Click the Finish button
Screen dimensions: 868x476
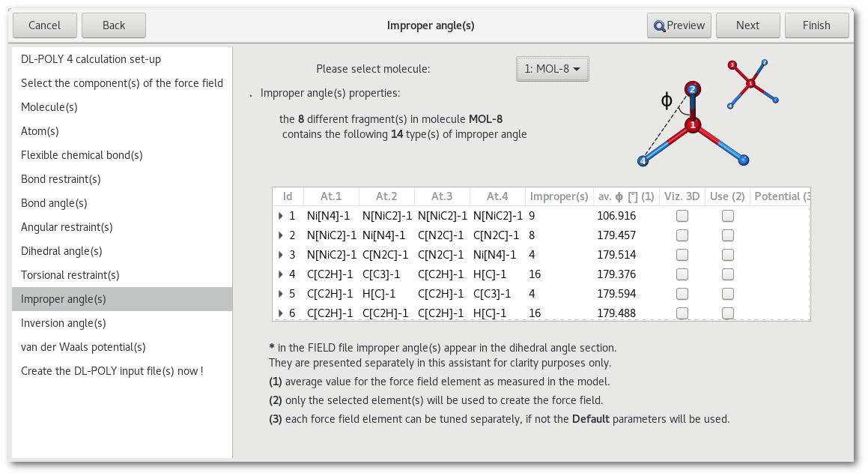pyautogui.click(x=816, y=25)
